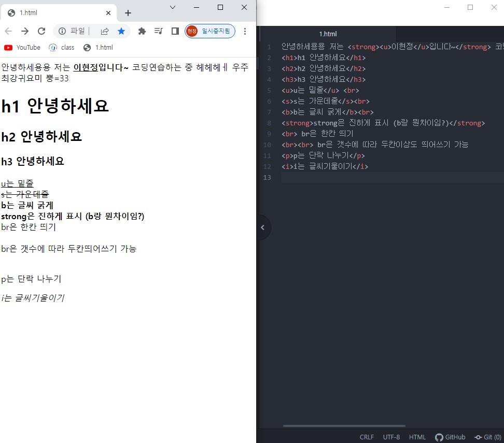Select the 1.html editor tab

click(328, 34)
